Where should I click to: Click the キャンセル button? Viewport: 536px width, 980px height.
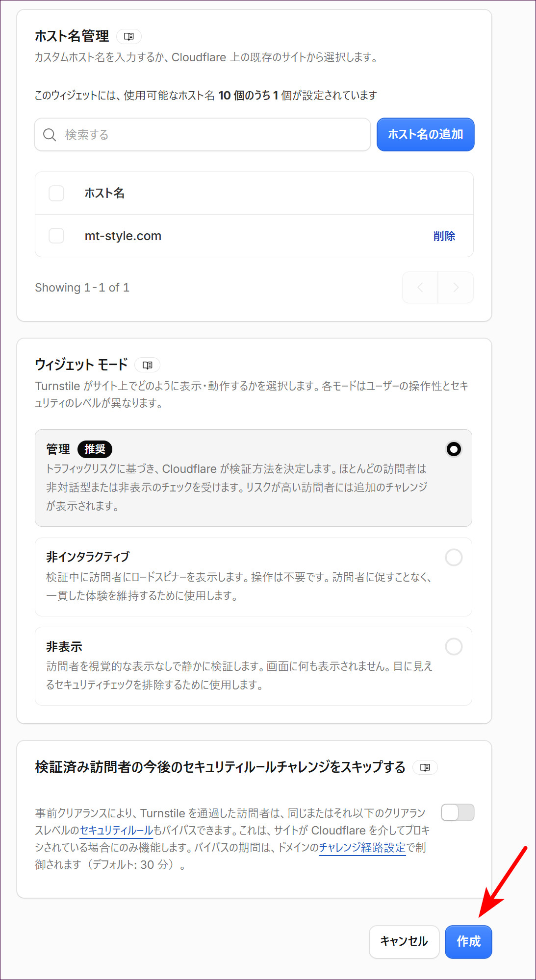[x=404, y=942]
